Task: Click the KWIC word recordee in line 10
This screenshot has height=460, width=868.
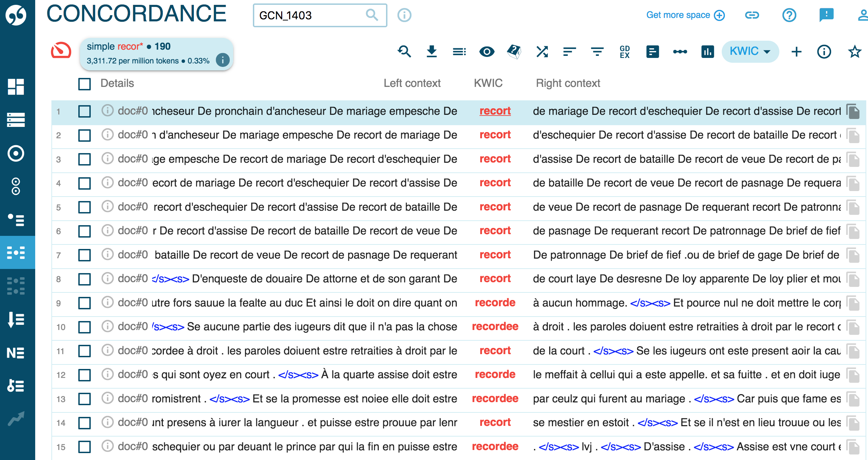Action: point(495,326)
